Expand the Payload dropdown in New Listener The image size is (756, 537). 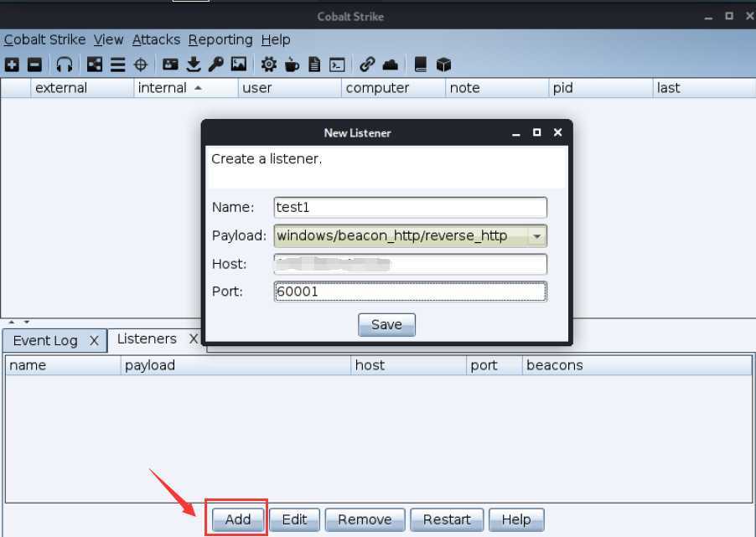[536, 236]
